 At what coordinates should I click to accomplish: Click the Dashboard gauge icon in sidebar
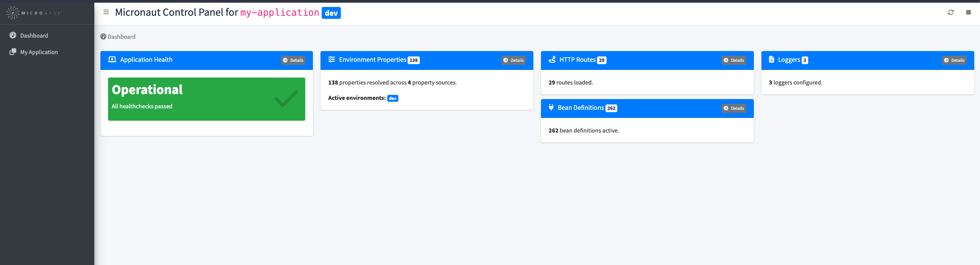click(13, 35)
